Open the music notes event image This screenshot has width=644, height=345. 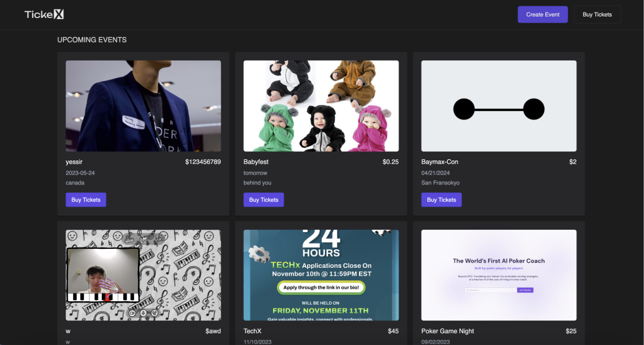[x=143, y=275]
